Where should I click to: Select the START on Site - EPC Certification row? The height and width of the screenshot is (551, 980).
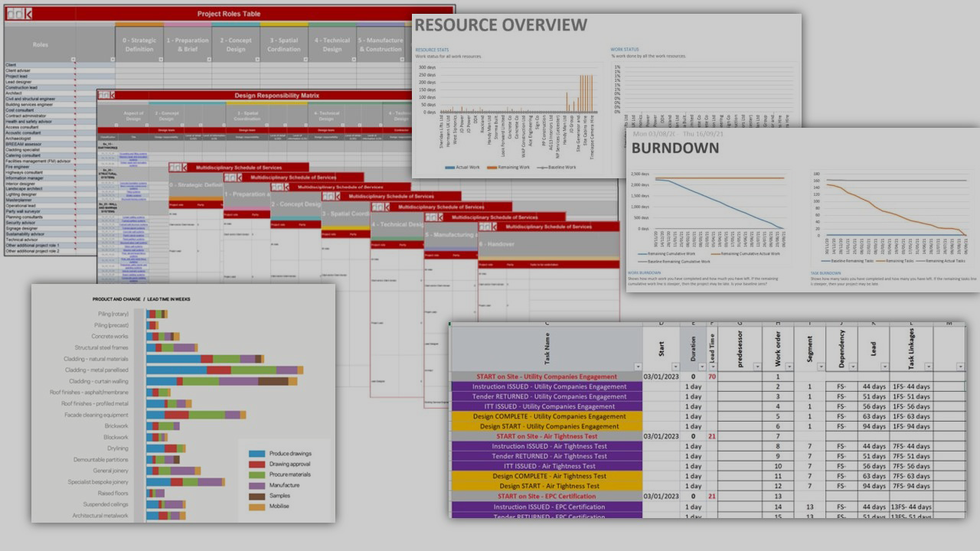pyautogui.click(x=546, y=496)
